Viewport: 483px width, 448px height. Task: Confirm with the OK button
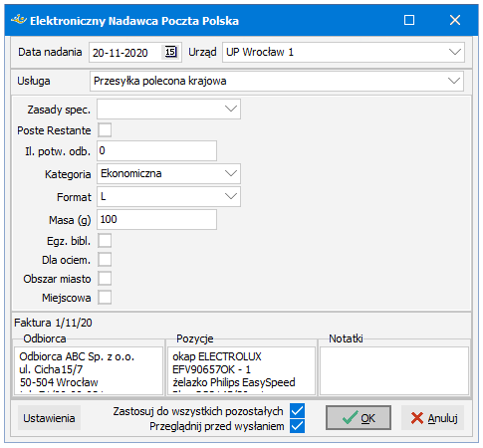click(x=359, y=418)
